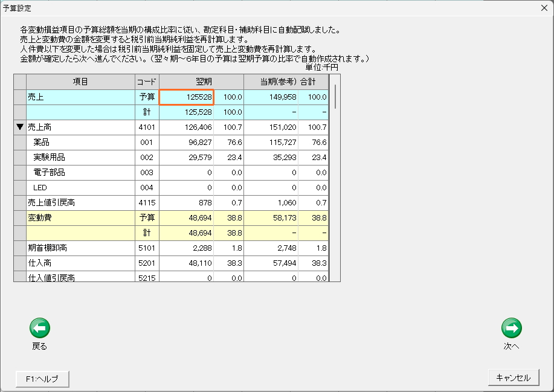The image size is (554, 392).
Task: Click 当期 value 149,958 in 売上 row
Action: (x=271, y=97)
